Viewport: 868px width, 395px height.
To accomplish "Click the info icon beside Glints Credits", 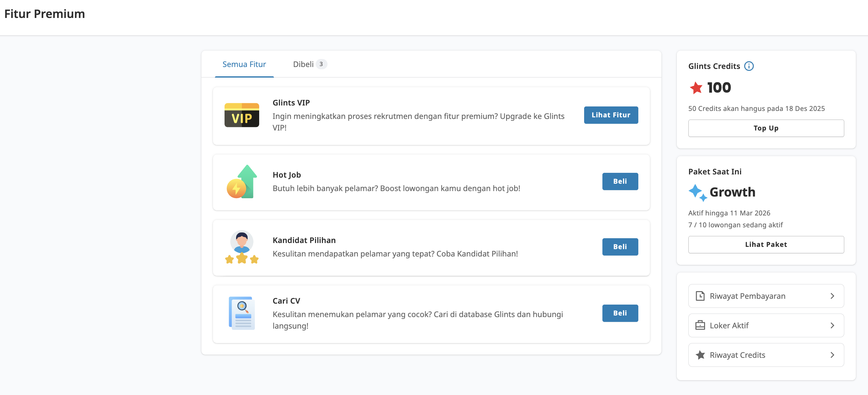I will [x=749, y=66].
